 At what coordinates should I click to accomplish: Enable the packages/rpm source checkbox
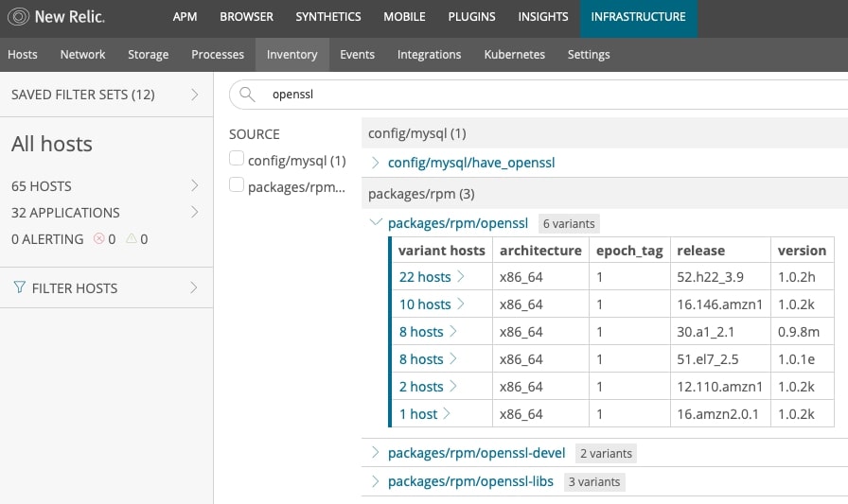(x=237, y=186)
